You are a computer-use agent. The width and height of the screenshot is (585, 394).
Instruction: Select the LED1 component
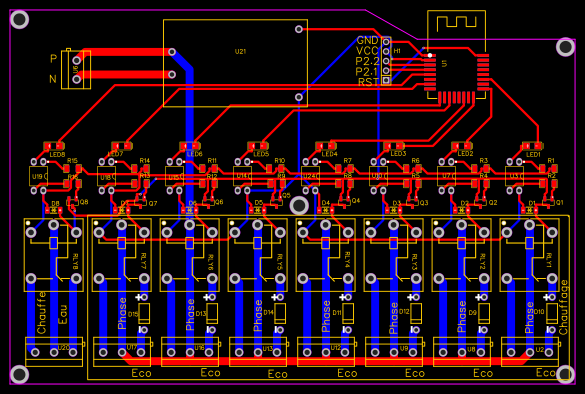(533, 146)
